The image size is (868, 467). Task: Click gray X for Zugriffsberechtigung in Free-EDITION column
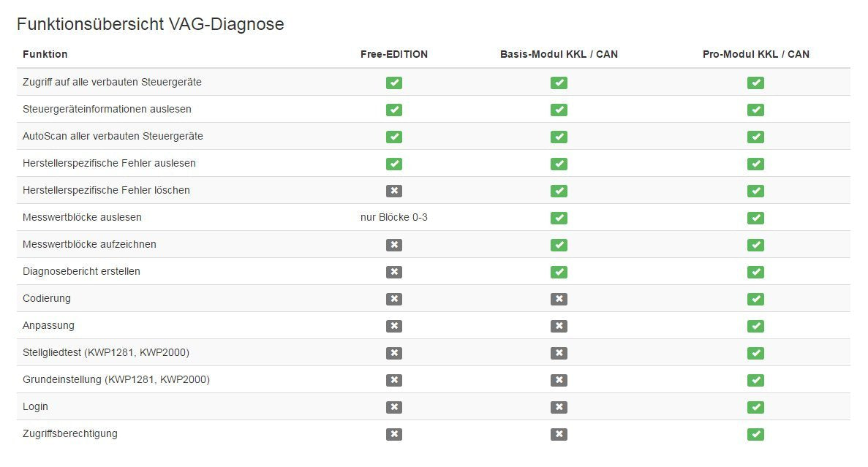click(394, 434)
